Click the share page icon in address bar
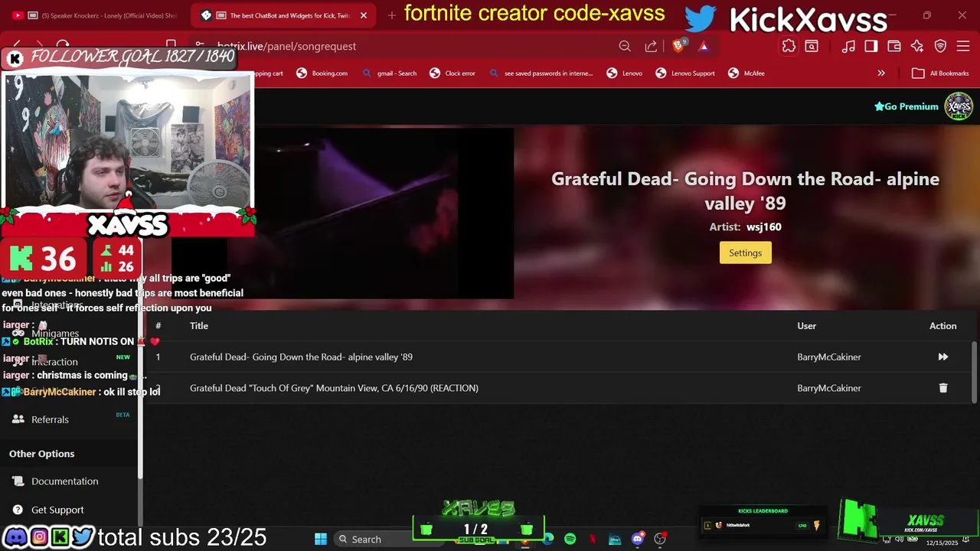This screenshot has width=980, height=551. 651,46
